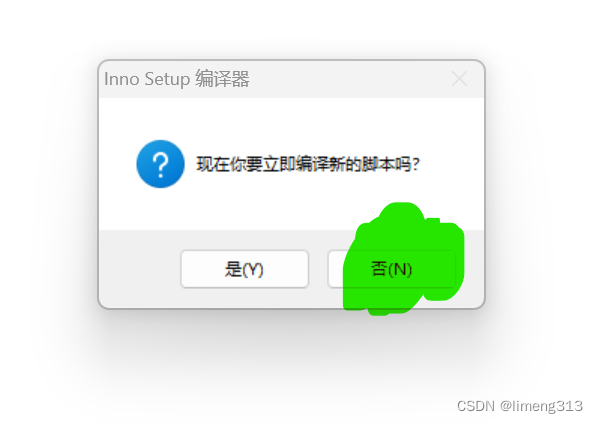Click the blue question mark icon
This screenshot has height=423, width=598.
point(161,164)
